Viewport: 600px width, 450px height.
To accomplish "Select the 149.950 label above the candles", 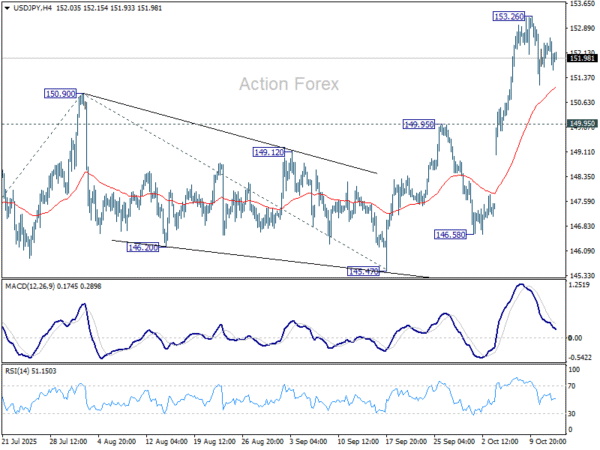I will point(419,124).
